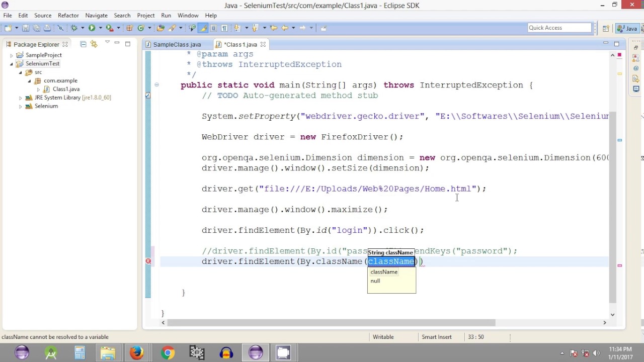Select the Java perspective button

(628, 28)
